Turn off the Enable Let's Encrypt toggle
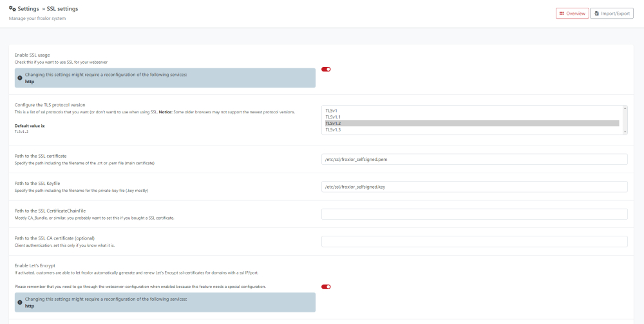 pos(326,287)
